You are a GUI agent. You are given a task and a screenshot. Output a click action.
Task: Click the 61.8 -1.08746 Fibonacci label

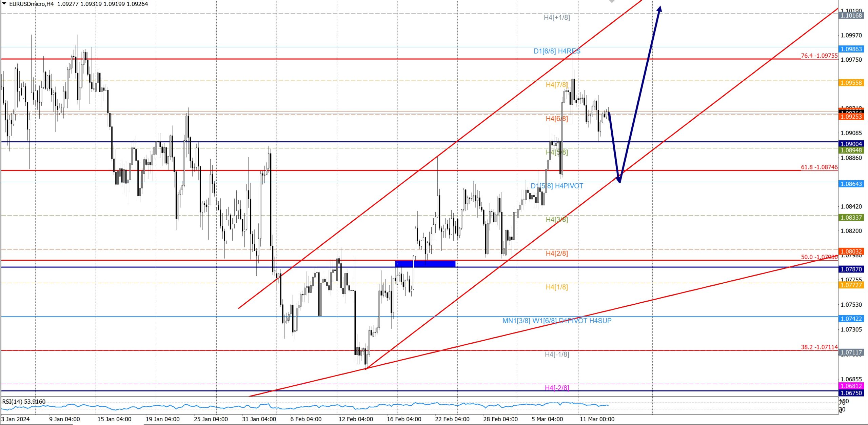(x=819, y=167)
